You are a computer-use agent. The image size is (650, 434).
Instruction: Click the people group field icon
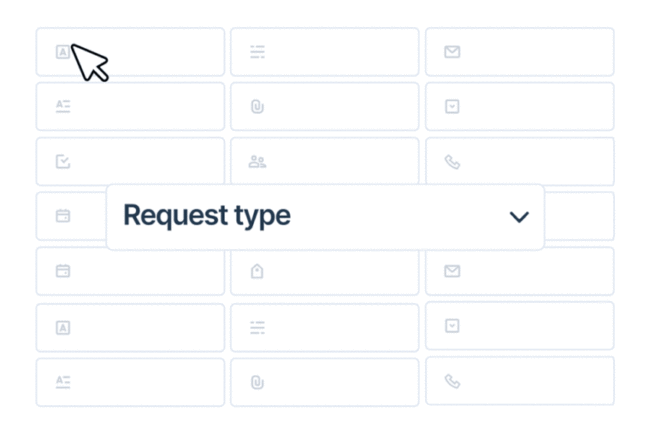(257, 162)
